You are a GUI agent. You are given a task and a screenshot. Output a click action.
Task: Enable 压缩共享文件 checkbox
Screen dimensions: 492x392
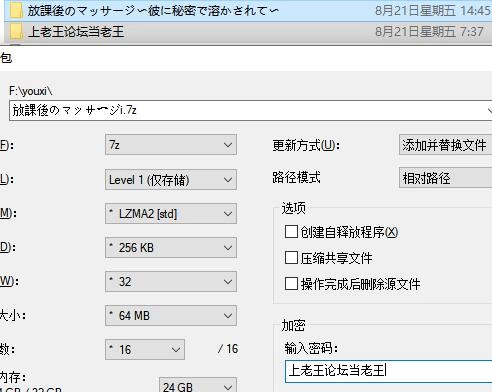291,258
